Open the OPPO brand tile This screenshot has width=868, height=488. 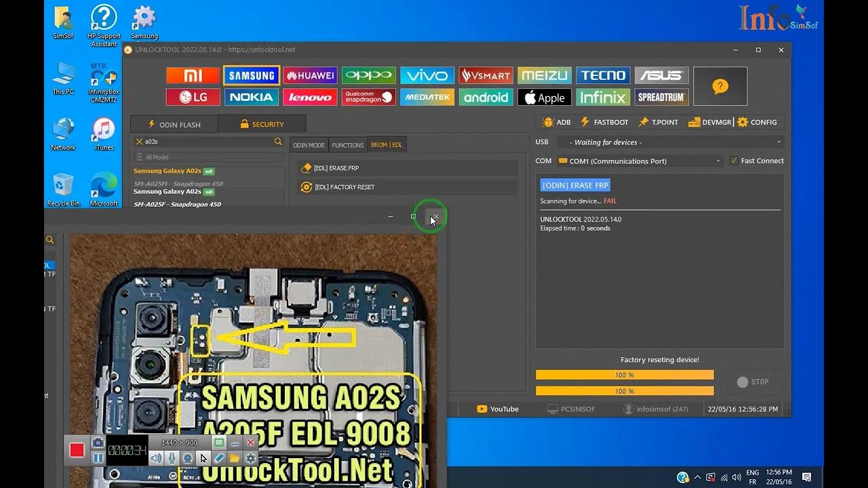pyautogui.click(x=369, y=75)
